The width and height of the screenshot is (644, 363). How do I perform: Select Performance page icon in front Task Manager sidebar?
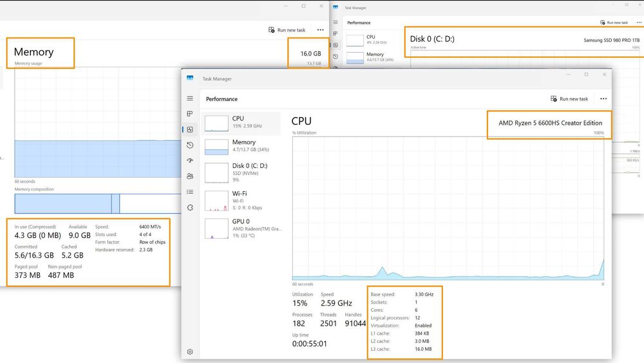click(190, 129)
